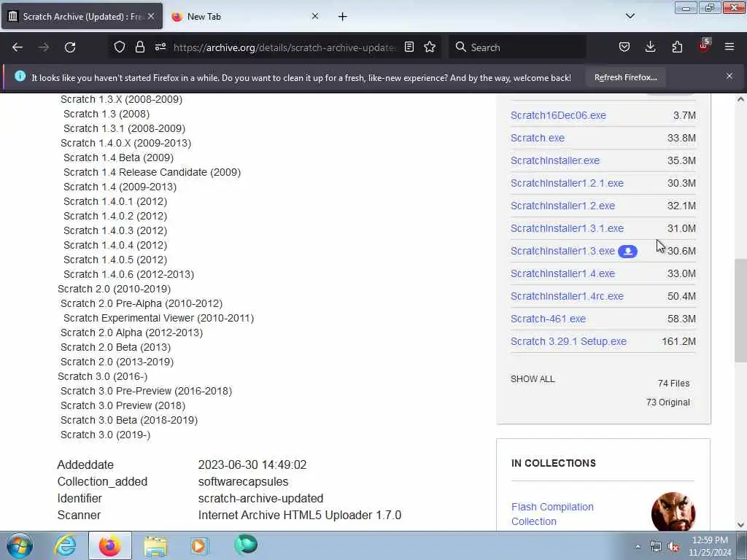Go back to the previous page

click(x=18, y=47)
